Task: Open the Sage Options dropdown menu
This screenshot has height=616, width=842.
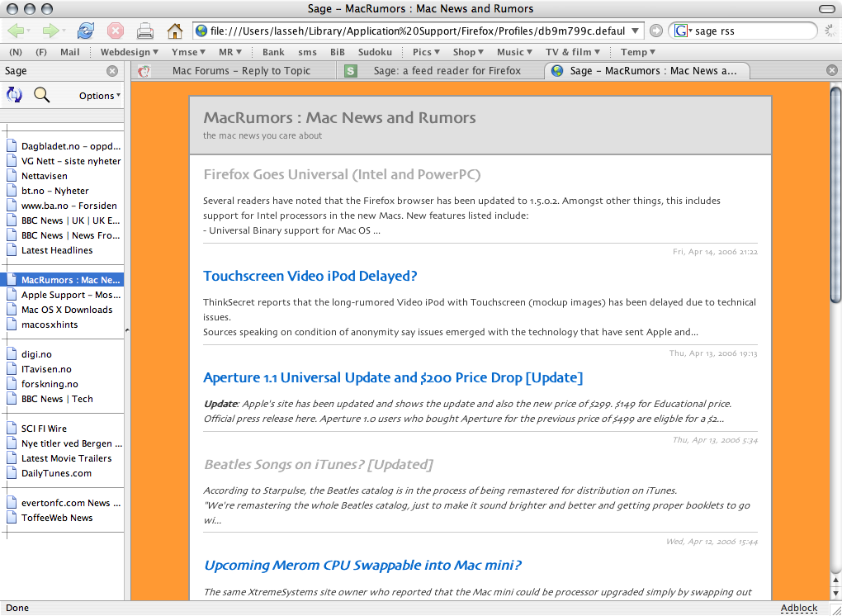Action: pos(100,96)
